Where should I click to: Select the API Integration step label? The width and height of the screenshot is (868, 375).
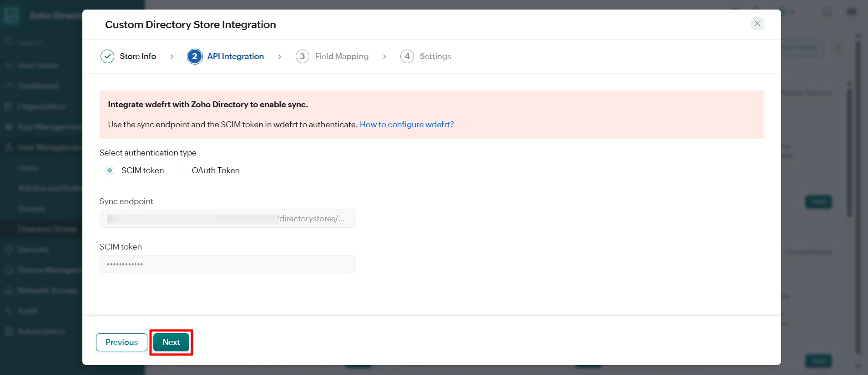pyautogui.click(x=235, y=56)
